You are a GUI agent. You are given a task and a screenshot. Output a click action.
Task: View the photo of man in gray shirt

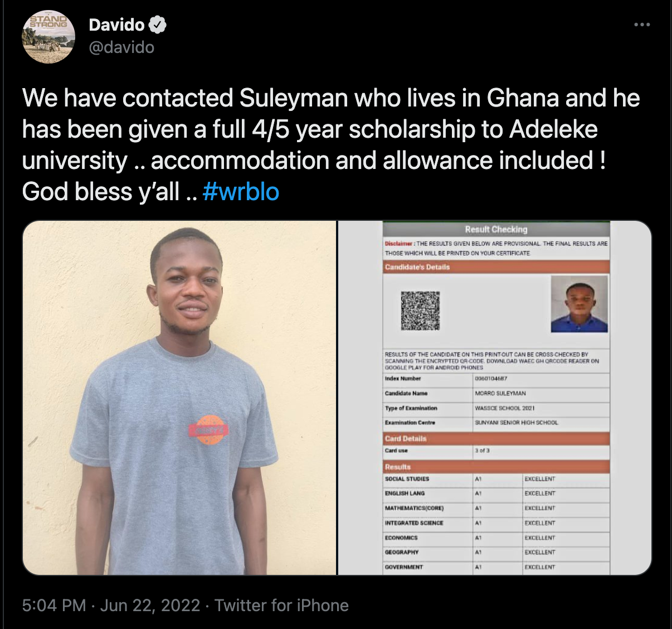pyautogui.click(x=179, y=398)
